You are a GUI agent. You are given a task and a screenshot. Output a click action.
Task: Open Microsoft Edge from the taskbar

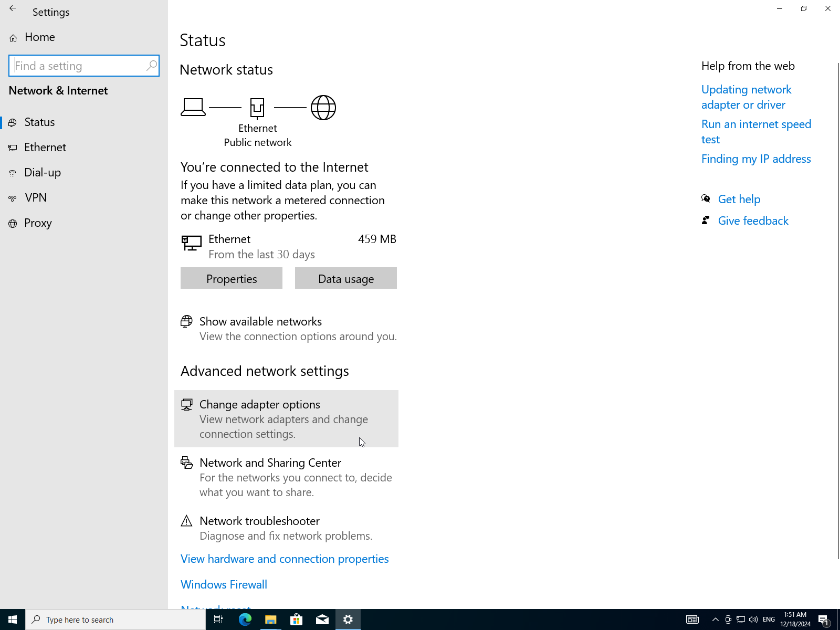click(245, 619)
